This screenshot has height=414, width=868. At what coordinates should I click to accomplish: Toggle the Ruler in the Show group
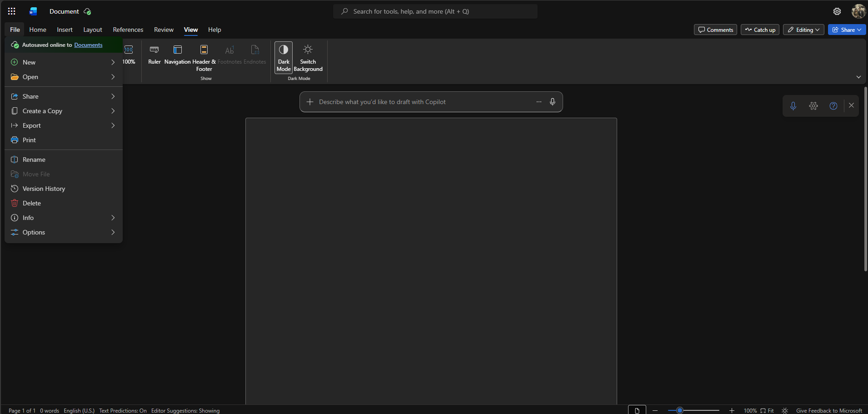pos(154,55)
